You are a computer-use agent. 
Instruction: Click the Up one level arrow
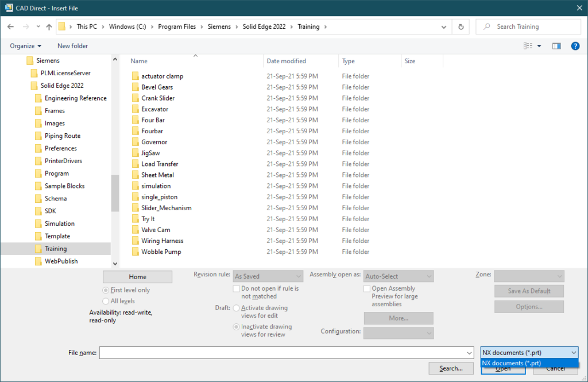[49, 26]
